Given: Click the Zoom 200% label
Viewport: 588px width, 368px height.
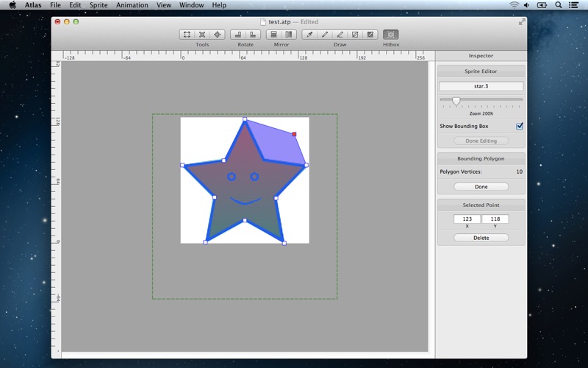Looking at the screenshot, I should coord(481,113).
